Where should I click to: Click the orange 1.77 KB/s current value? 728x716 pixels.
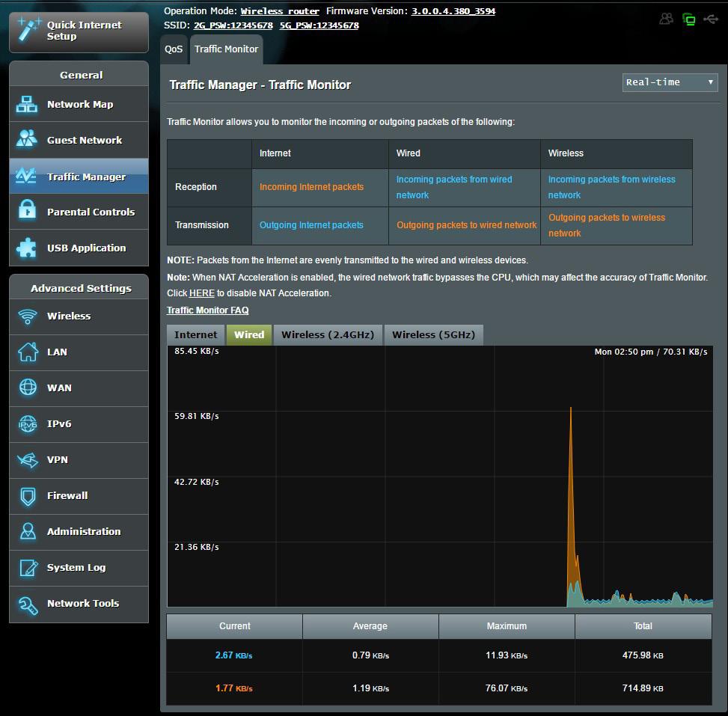233,688
